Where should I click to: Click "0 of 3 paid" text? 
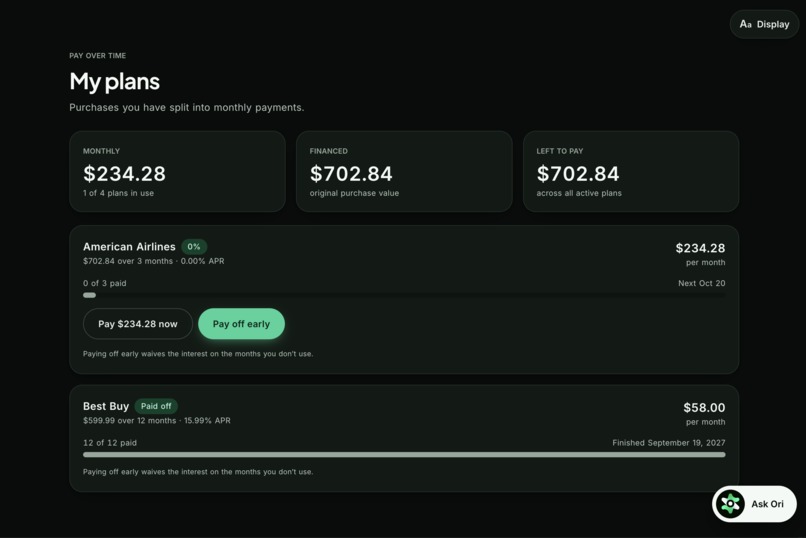click(104, 283)
